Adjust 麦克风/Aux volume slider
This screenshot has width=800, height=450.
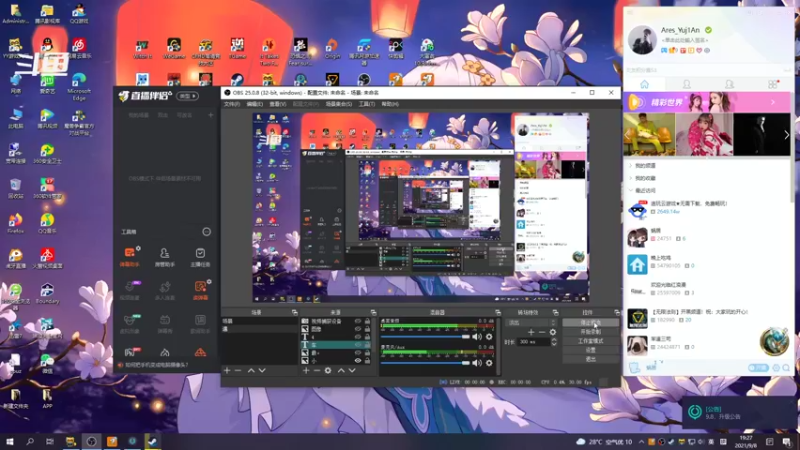[x=425, y=363]
